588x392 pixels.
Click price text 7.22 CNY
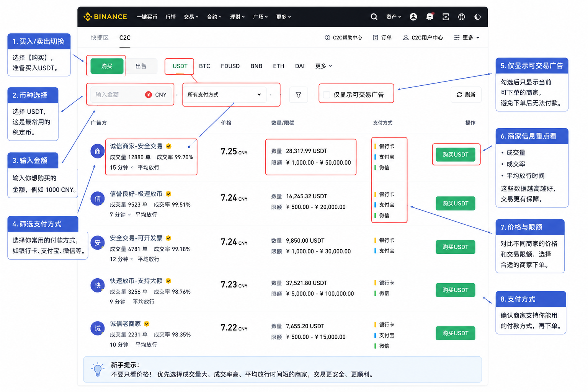pos(234,328)
